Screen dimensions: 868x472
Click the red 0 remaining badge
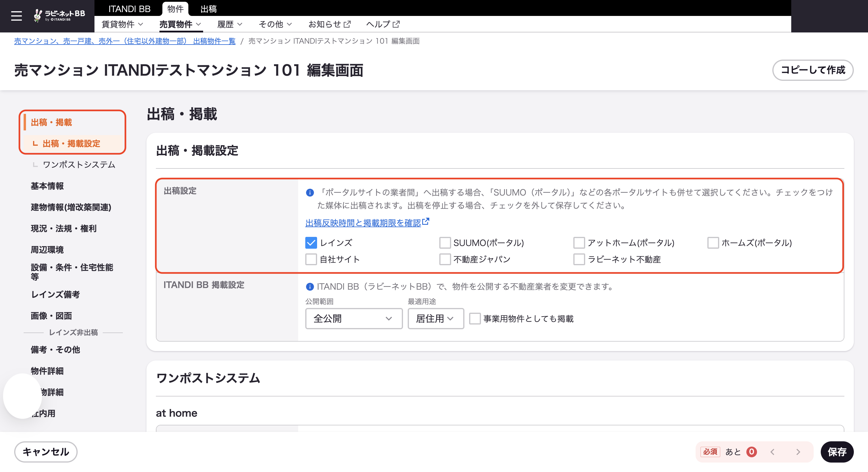pyautogui.click(x=751, y=452)
